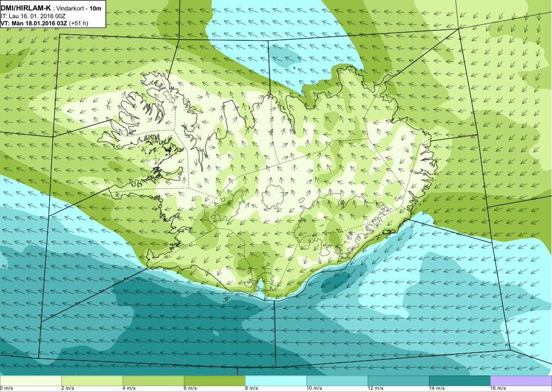This screenshot has height=392, width=552.
Task: Click the small Vestmannaeyjar islands off the south coast
Action: [227, 299]
